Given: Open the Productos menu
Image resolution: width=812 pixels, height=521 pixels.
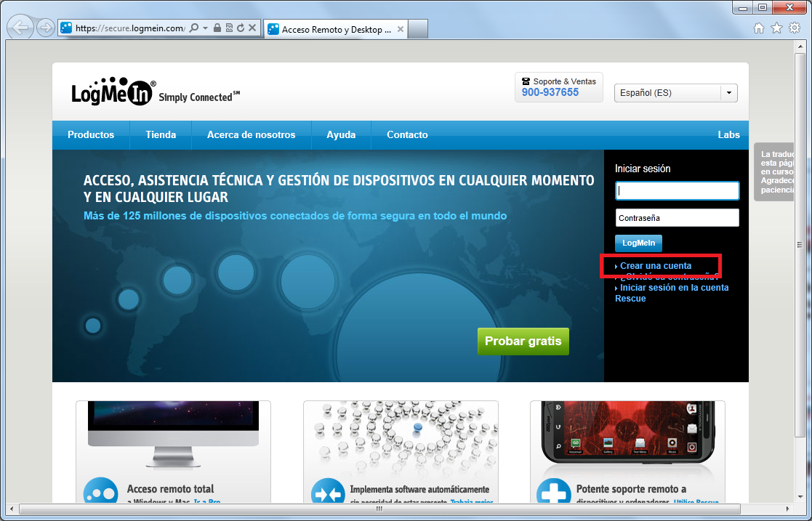Looking at the screenshot, I should 90,135.
